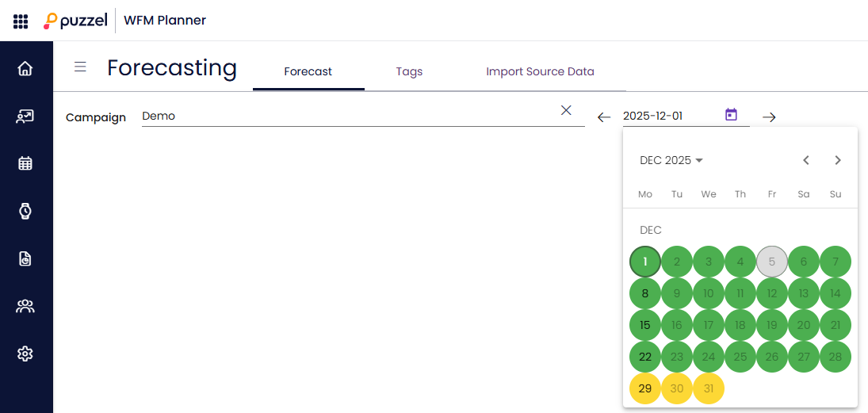Open the people group sidebar icon
Image resolution: width=868 pixels, height=413 pixels.
tap(25, 306)
